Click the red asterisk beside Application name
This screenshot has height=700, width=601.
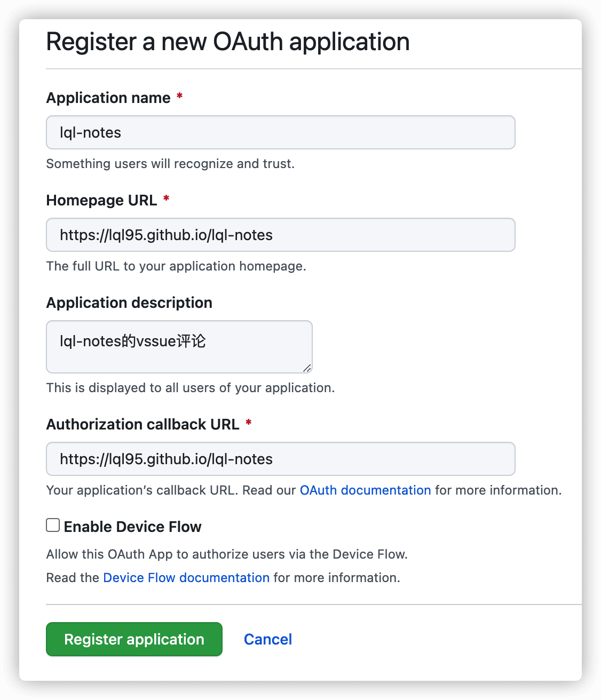point(180,97)
